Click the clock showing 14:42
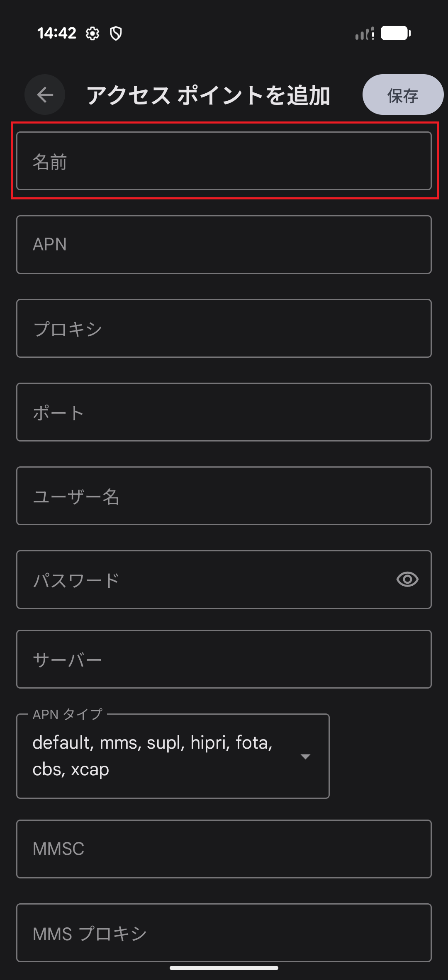Image resolution: width=448 pixels, height=980 pixels. [x=57, y=33]
